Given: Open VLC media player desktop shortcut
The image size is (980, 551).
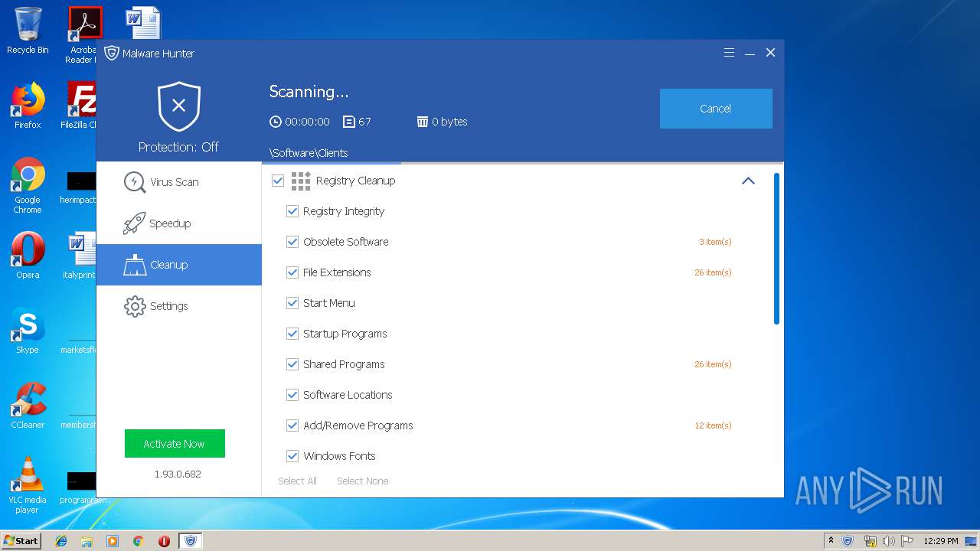Looking at the screenshot, I should point(28,484).
